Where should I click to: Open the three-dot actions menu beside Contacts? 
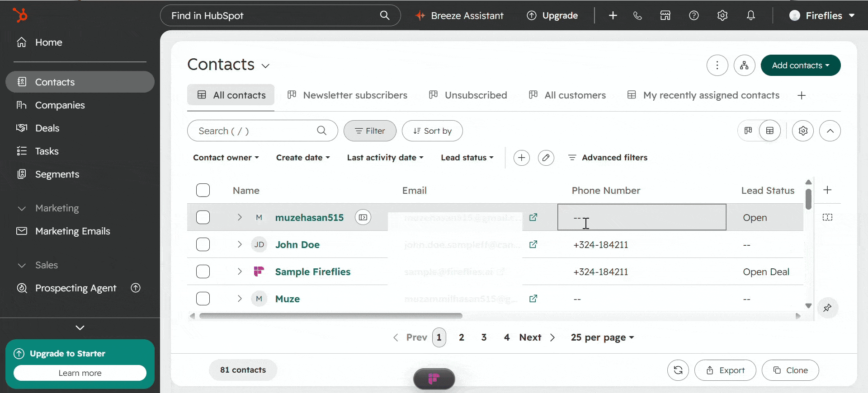click(x=717, y=65)
